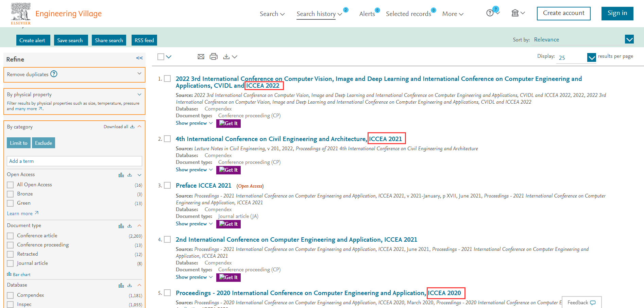Open the institution building icon menu
This screenshot has height=308, width=644.
click(515, 13)
